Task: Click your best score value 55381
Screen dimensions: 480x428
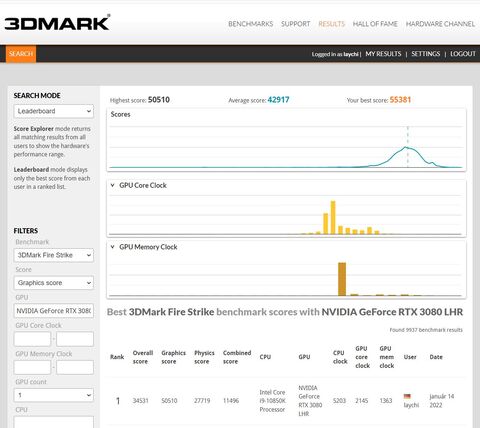Action: coord(400,100)
